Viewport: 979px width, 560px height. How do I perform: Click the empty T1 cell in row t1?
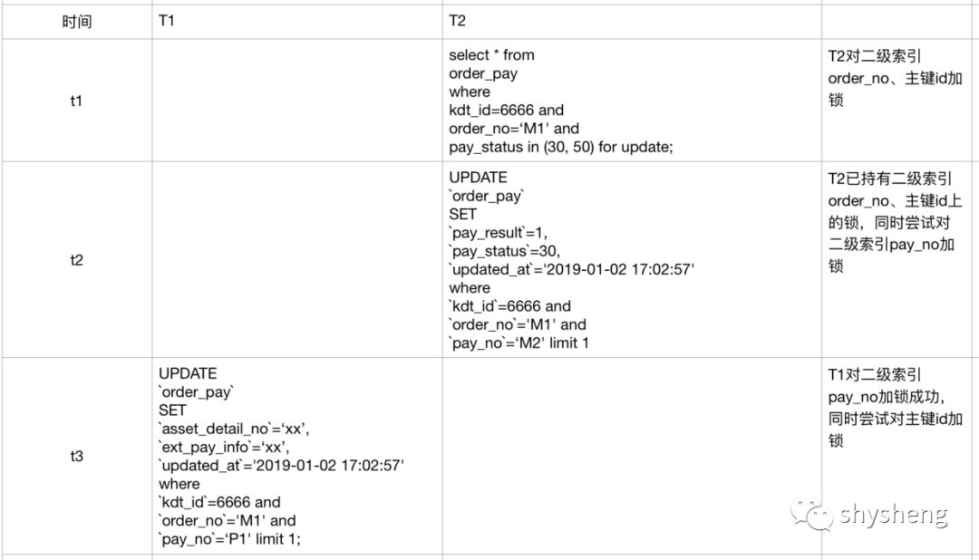click(297, 101)
